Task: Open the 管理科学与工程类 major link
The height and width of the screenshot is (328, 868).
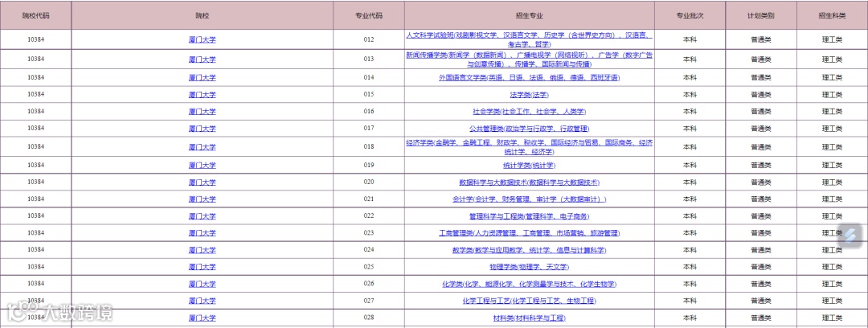Action: (529, 216)
